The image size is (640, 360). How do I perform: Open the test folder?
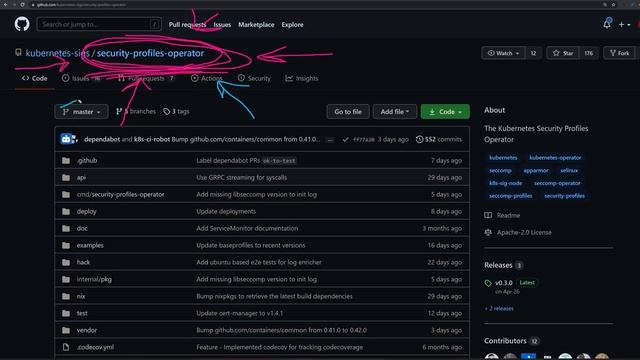(82, 313)
